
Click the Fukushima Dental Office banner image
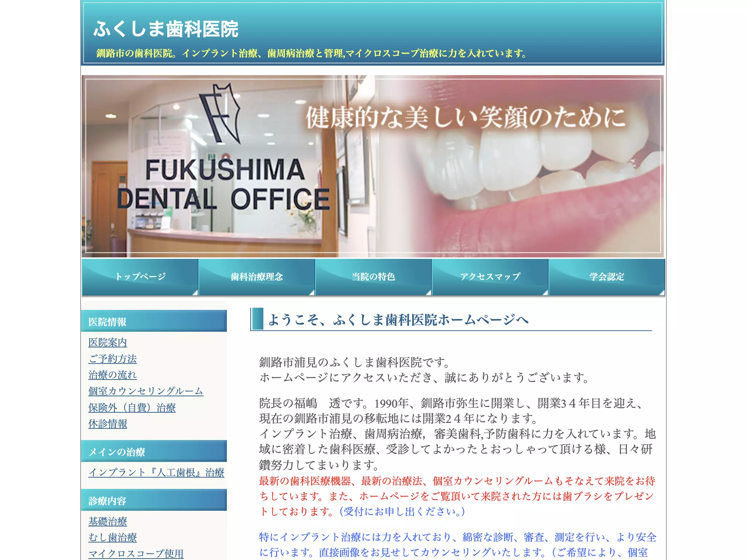tap(373, 166)
